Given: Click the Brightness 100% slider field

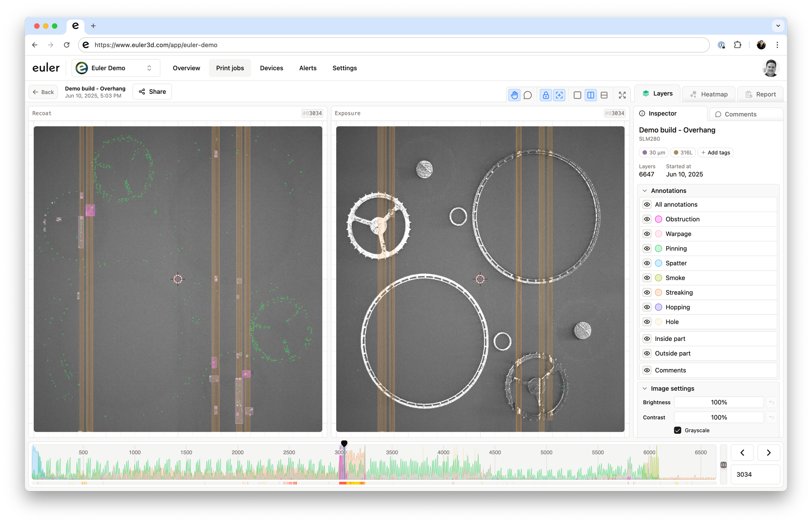Looking at the screenshot, I should [x=719, y=403].
